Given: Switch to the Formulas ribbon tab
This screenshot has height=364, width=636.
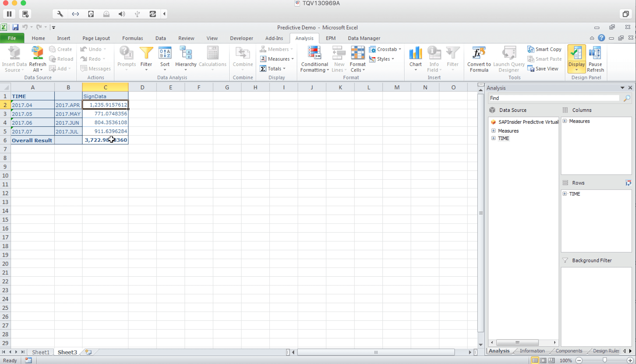Looking at the screenshot, I should point(132,38).
